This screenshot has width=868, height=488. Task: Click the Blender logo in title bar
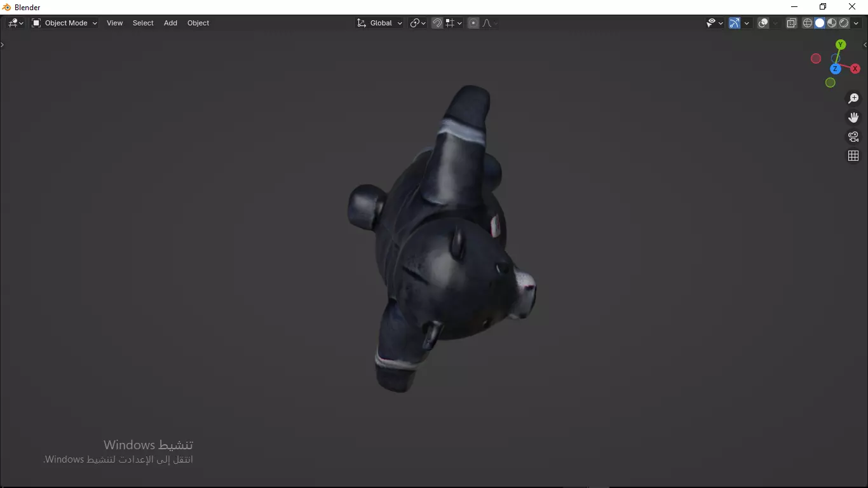[x=7, y=7]
